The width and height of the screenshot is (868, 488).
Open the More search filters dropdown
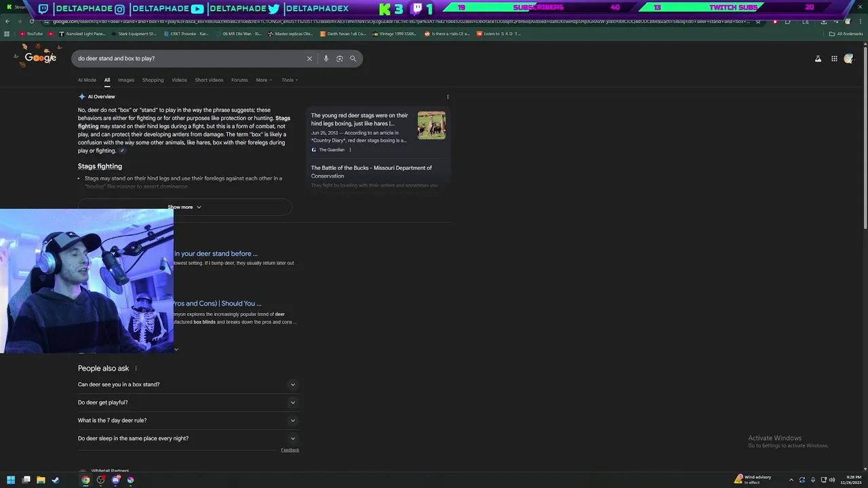pyautogui.click(x=264, y=80)
